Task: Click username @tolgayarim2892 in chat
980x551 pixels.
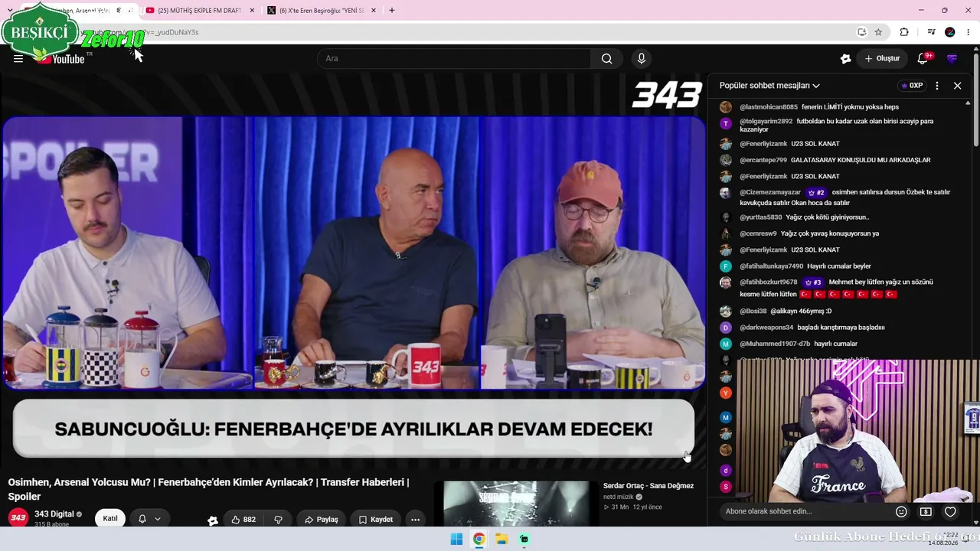Action: click(x=766, y=121)
